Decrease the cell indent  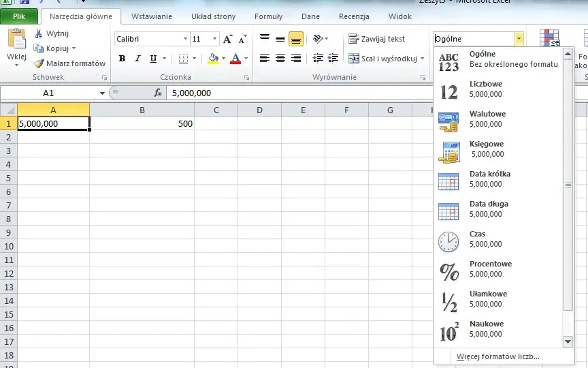coord(318,58)
